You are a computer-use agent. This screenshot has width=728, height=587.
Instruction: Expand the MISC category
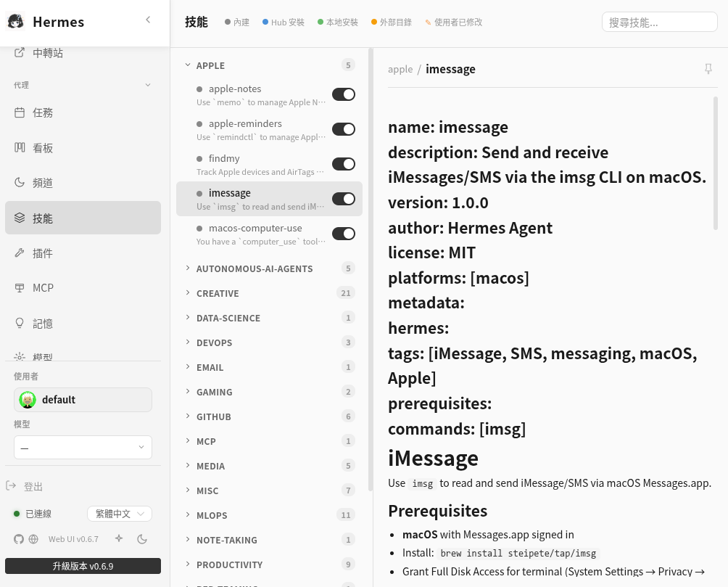point(269,490)
